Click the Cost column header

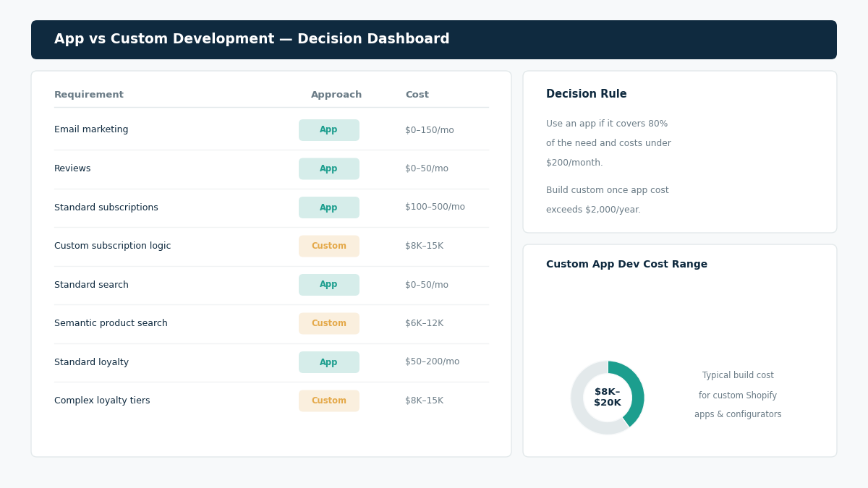(417, 95)
